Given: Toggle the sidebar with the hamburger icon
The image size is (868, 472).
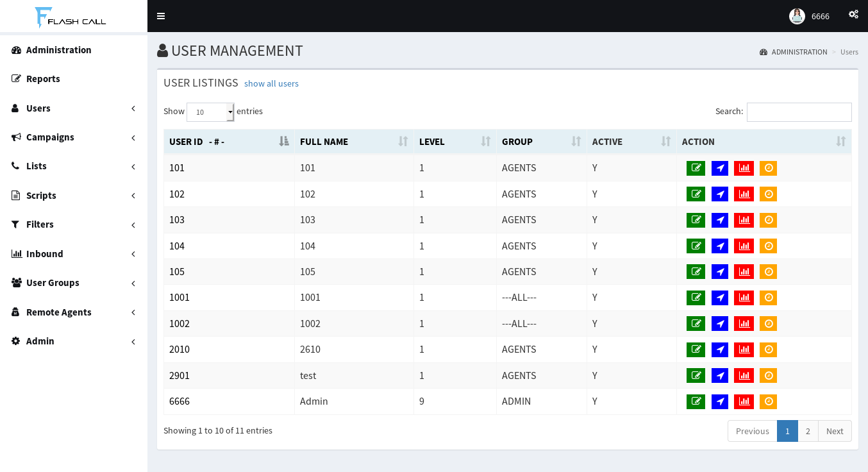Looking at the screenshot, I should (160, 15).
